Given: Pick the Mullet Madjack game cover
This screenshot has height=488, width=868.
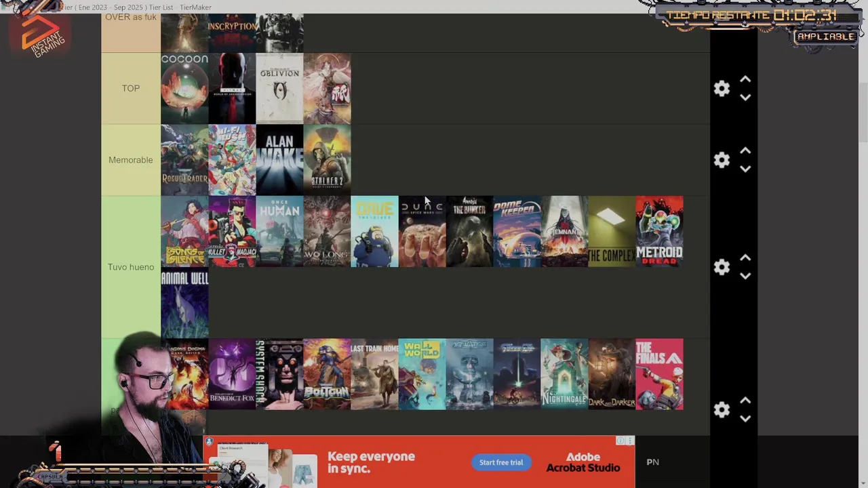Looking at the screenshot, I should [232, 231].
